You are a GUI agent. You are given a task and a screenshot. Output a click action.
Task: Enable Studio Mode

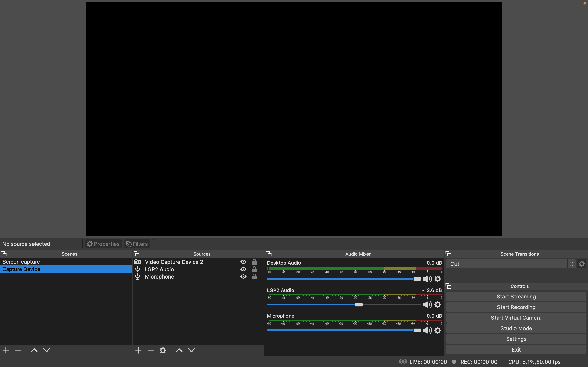[516, 328]
